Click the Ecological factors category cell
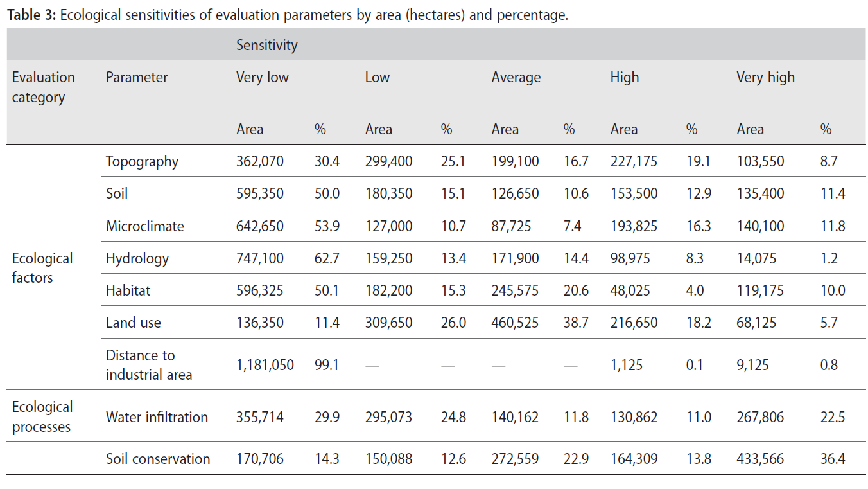868x489 pixels. pos(42,268)
